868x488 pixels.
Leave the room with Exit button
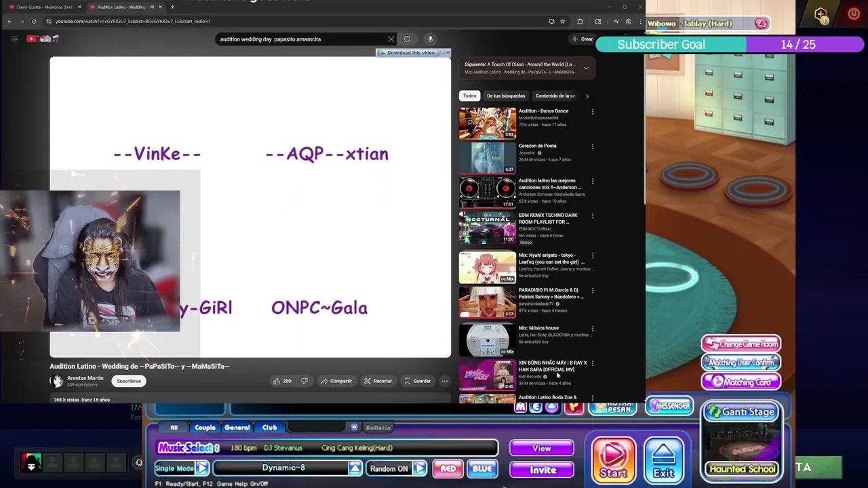pos(663,460)
